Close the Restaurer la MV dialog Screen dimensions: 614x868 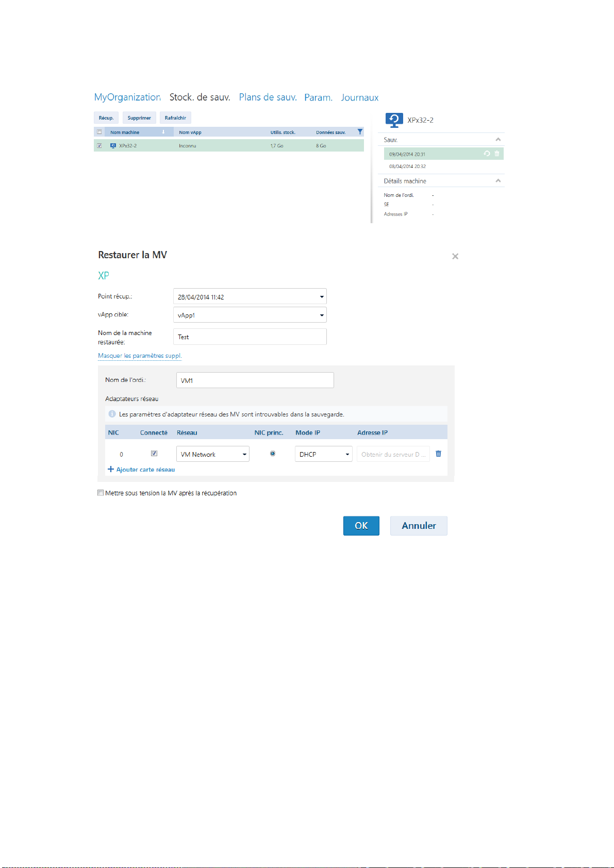point(455,256)
